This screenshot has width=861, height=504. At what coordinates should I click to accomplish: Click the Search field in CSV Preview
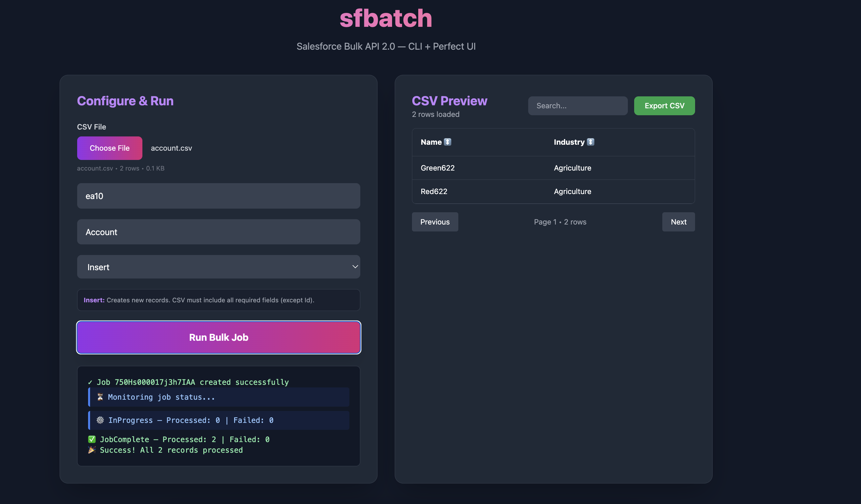pos(578,106)
